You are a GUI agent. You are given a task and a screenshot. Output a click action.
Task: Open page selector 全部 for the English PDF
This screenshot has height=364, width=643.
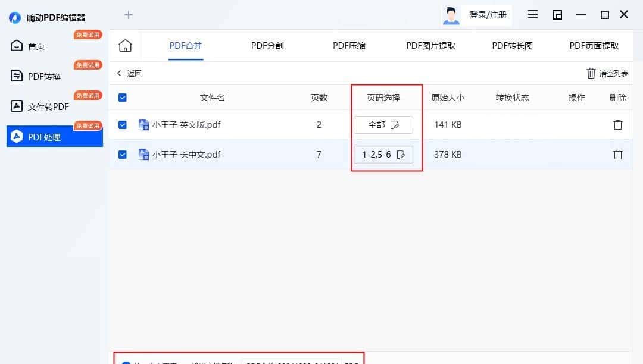(383, 125)
